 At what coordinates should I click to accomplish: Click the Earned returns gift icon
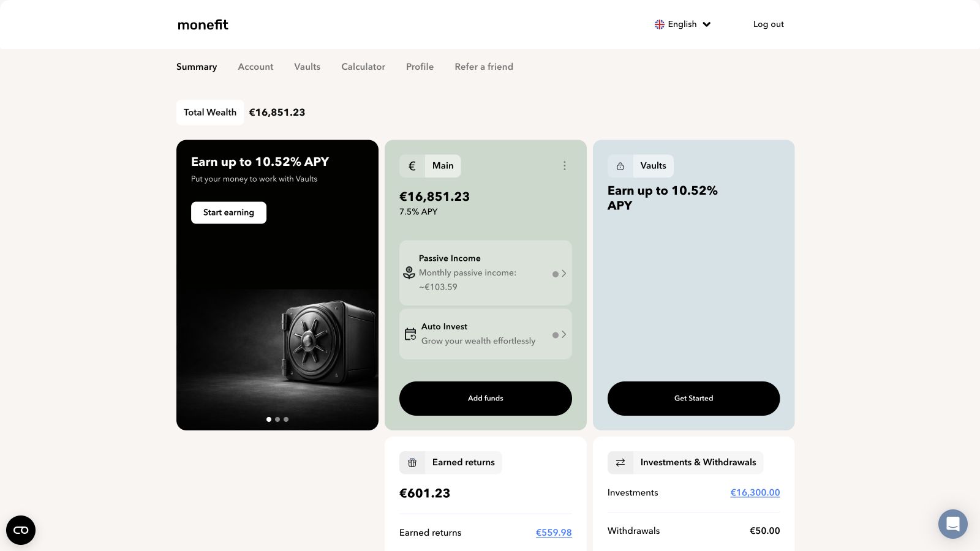click(412, 463)
